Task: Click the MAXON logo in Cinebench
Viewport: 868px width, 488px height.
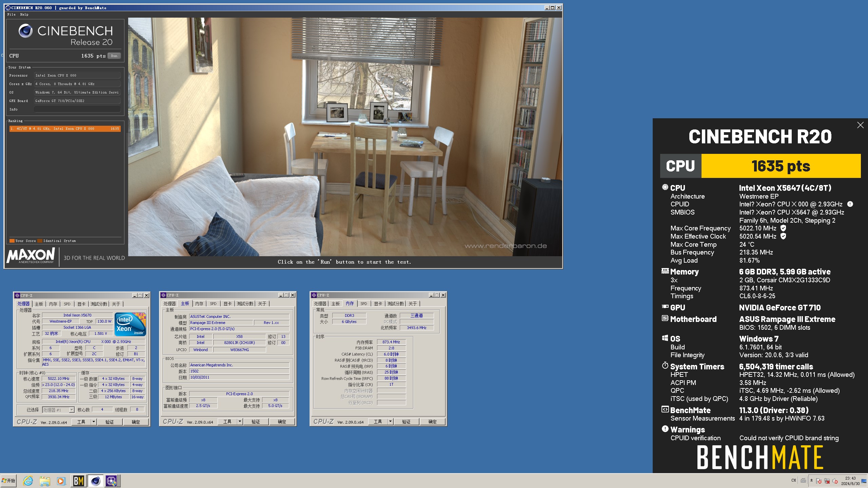Action: click(31, 256)
